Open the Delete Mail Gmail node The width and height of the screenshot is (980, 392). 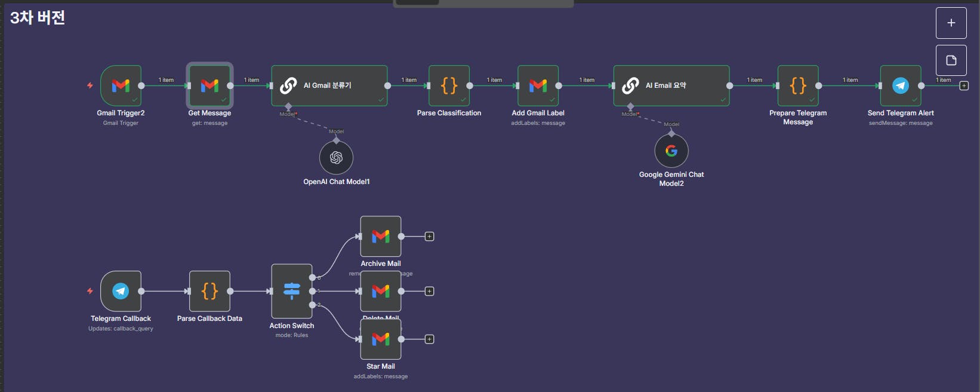click(x=381, y=291)
